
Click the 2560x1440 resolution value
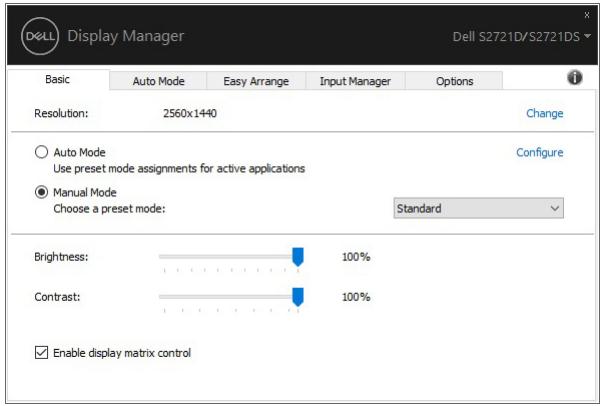click(190, 113)
